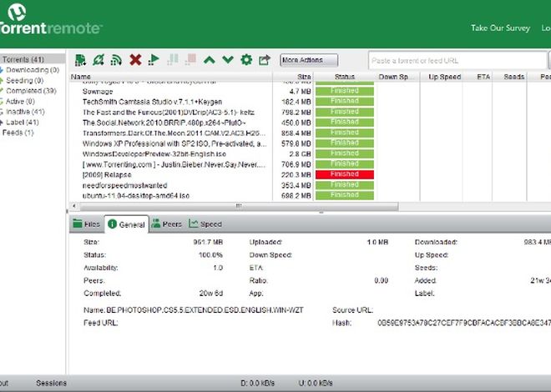The image size is (551, 392).
Task: Click the Pause torrent icon
Action: (173, 60)
